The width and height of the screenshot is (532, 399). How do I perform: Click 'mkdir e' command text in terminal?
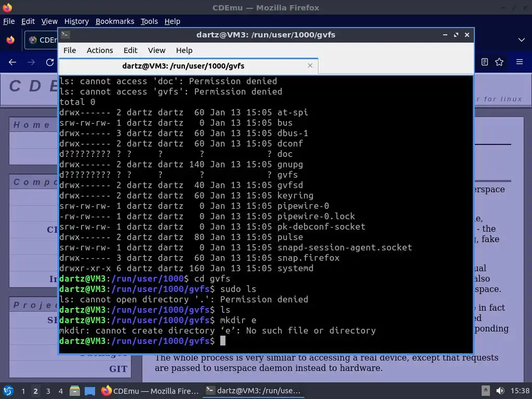point(238,320)
